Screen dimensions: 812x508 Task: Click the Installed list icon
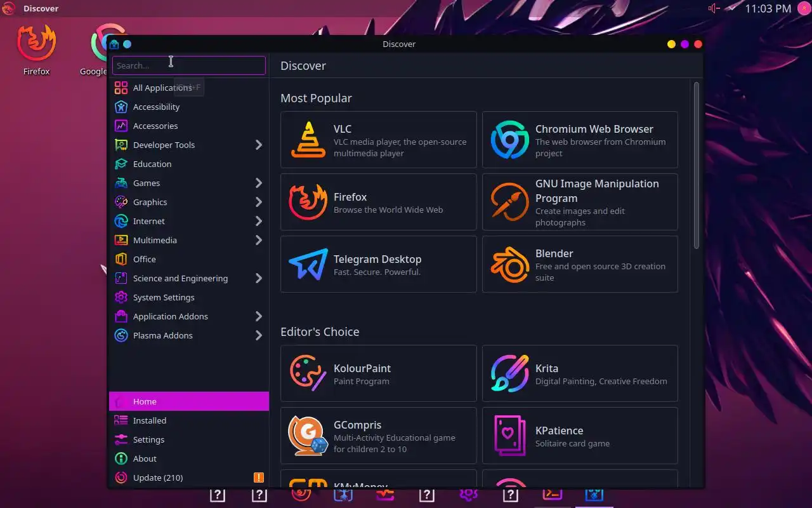[121, 420]
